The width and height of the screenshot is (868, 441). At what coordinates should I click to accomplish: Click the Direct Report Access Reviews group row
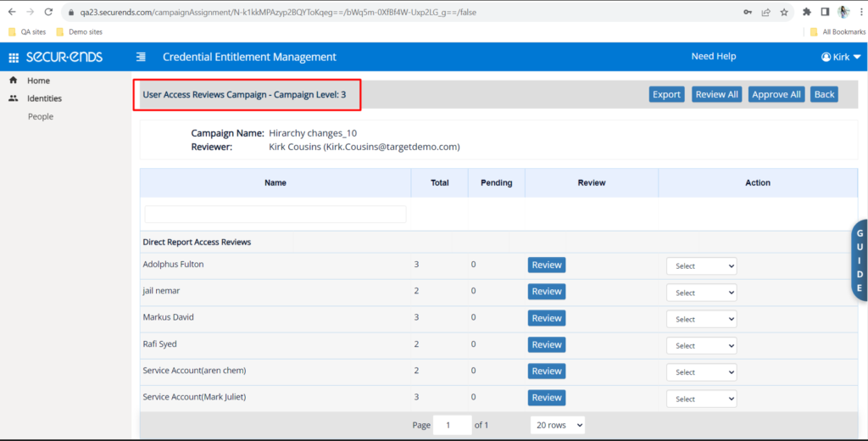498,242
